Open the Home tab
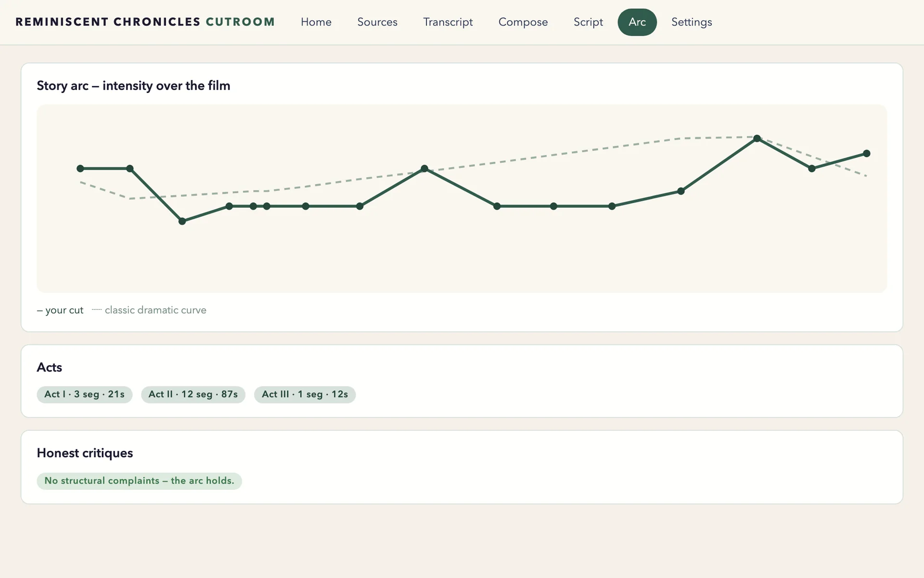The image size is (924, 578). pos(316,22)
